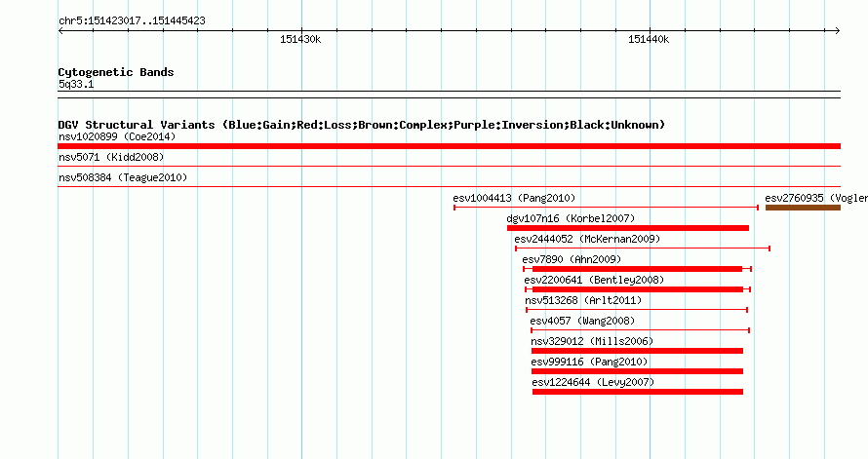Click the thin nsv5071 variant line
Screen dimensions: 868x459
[x=449, y=166]
